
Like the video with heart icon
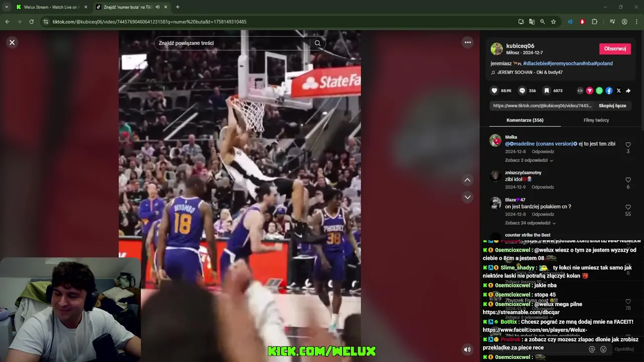pos(495,90)
